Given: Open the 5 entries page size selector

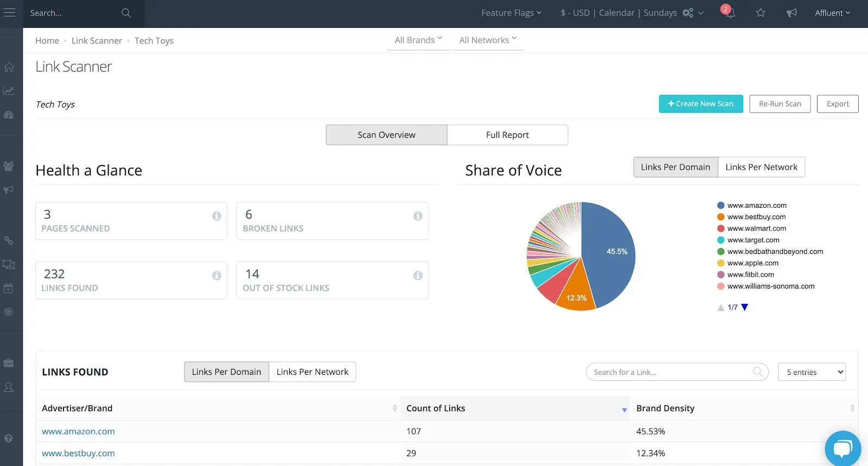Looking at the screenshot, I should click(x=812, y=372).
